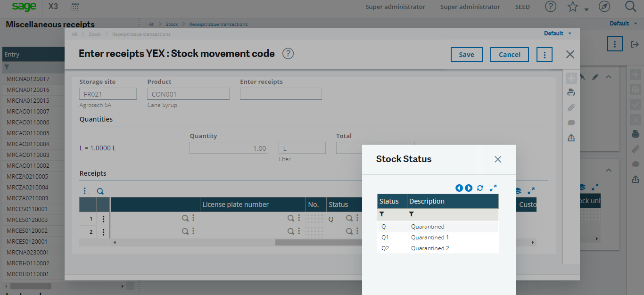The height and width of the screenshot is (295, 644).
Task: Refresh the Stock Status list
Action: (x=480, y=188)
